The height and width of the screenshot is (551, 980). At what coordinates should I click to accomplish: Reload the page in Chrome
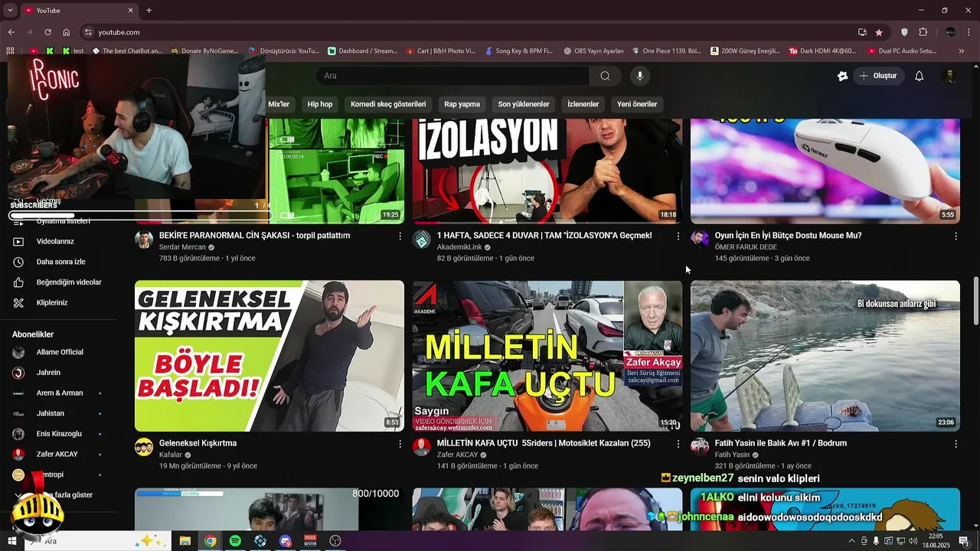coord(47,32)
